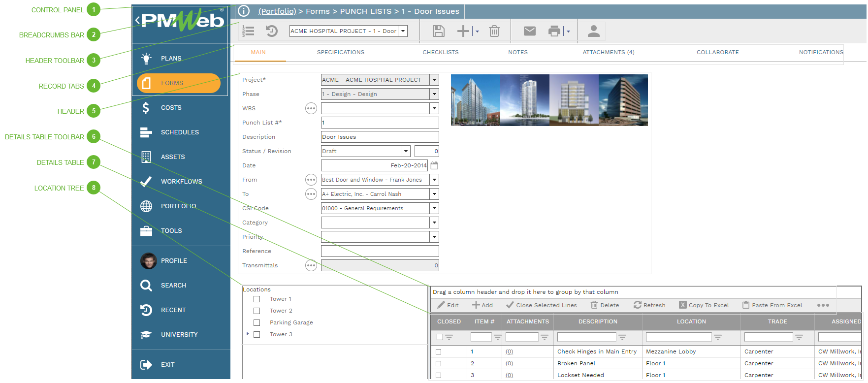This screenshot has height=383, width=868.
Task: Click the envelope email icon
Action: click(529, 32)
